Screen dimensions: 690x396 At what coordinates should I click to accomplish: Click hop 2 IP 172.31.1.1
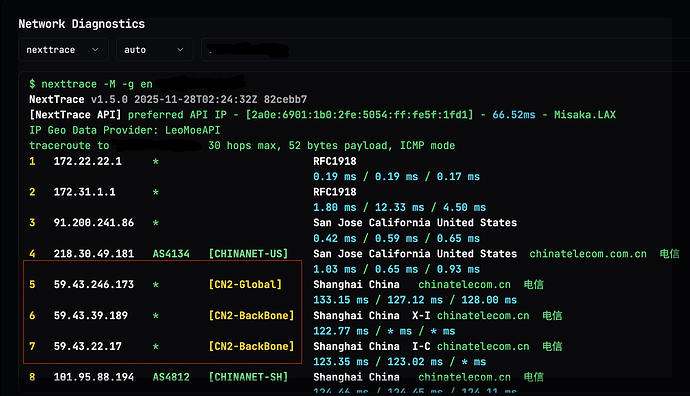coord(84,192)
